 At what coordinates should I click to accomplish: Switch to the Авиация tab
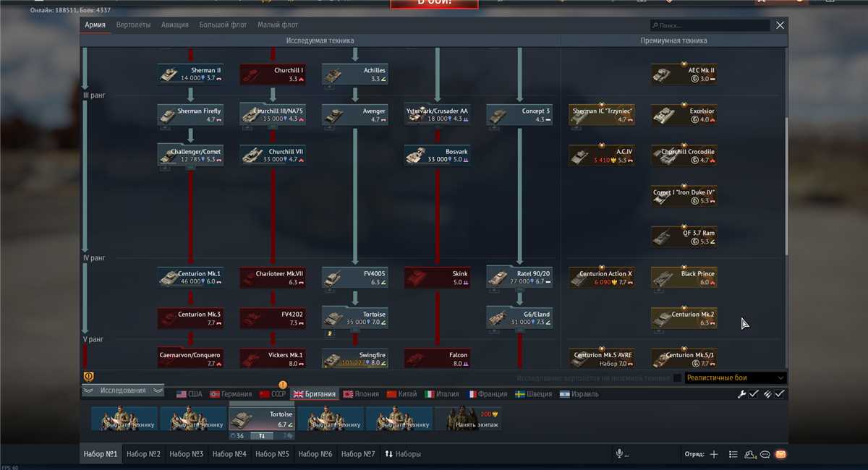[x=175, y=25]
